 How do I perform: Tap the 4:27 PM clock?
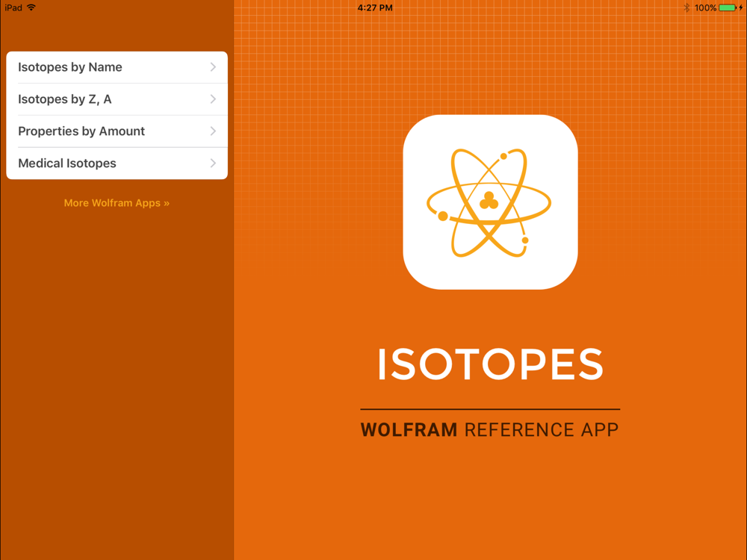click(x=375, y=7)
